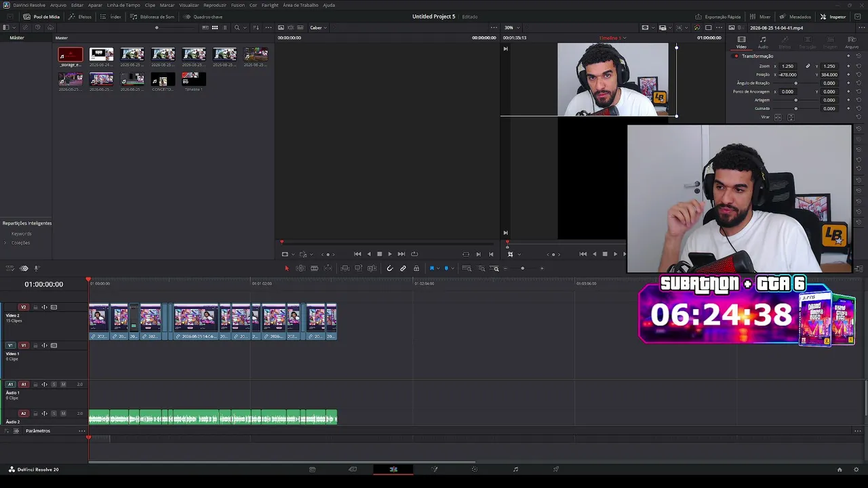Open media pool search magnifier
This screenshot has width=868, height=488.
click(237, 28)
